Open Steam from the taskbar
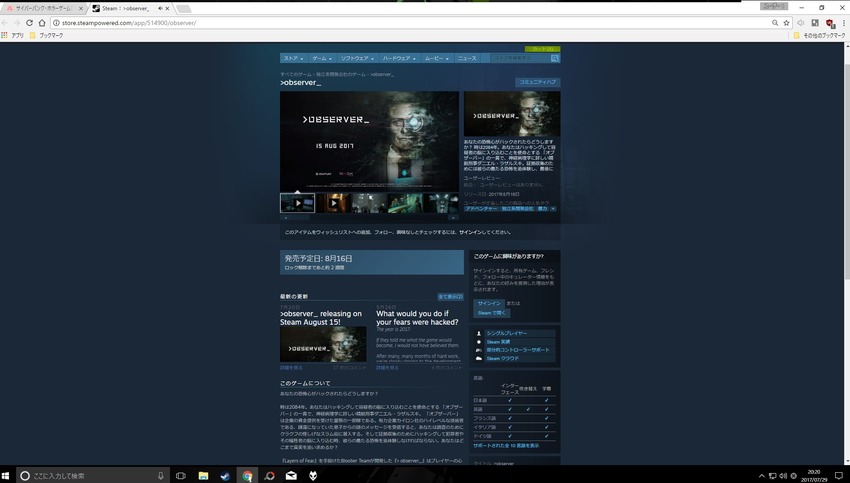The image size is (850, 483). click(x=225, y=475)
